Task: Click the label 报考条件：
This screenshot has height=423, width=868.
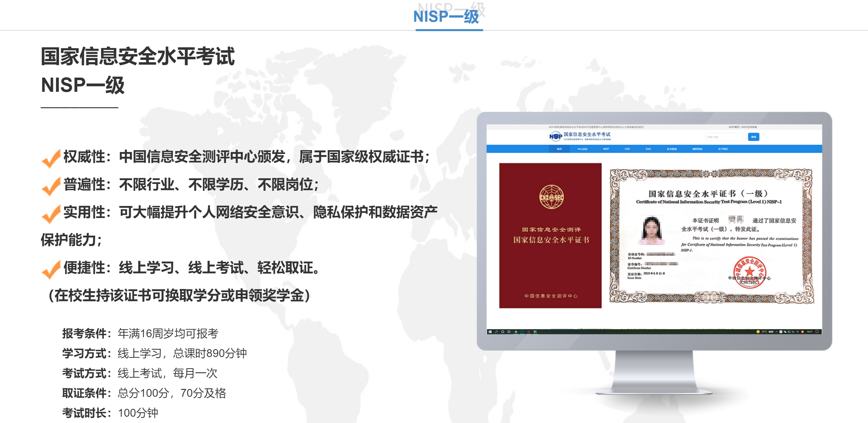Action: click(x=87, y=334)
